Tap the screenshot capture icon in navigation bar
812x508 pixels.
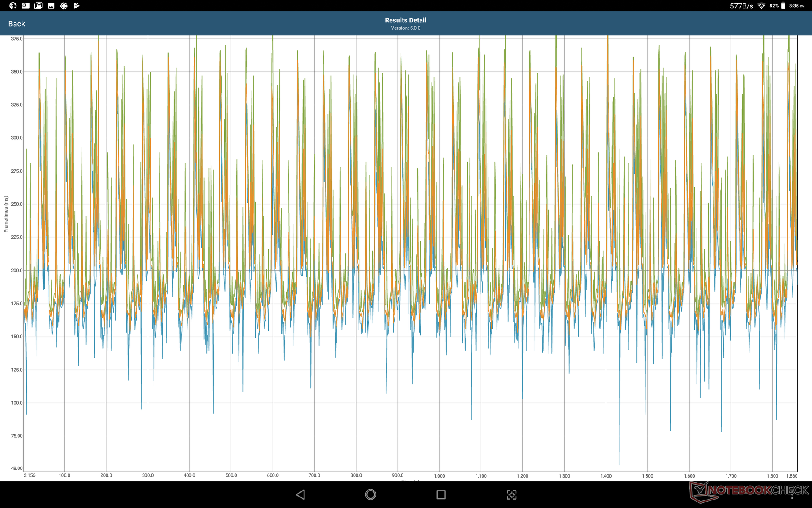pos(512,494)
